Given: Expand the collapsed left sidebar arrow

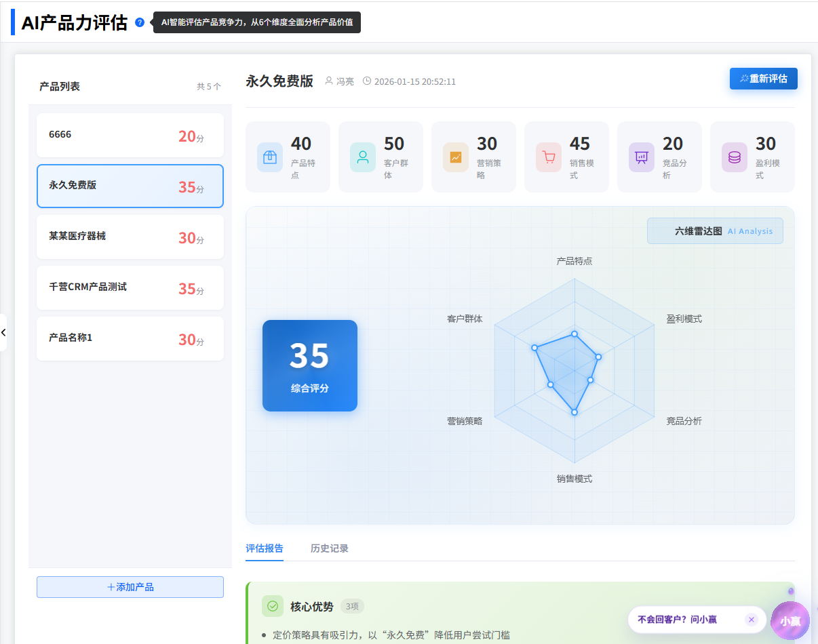Looking at the screenshot, I should pos(3,332).
